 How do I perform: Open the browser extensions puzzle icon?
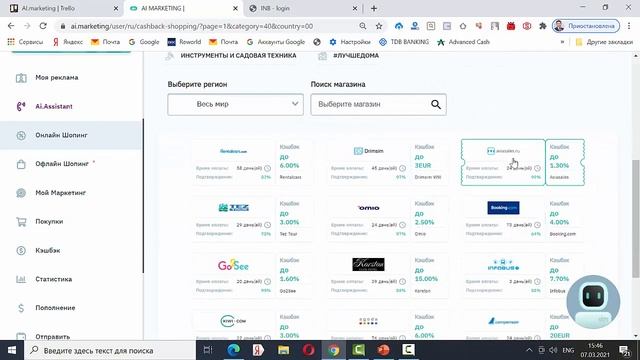(x=542, y=26)
